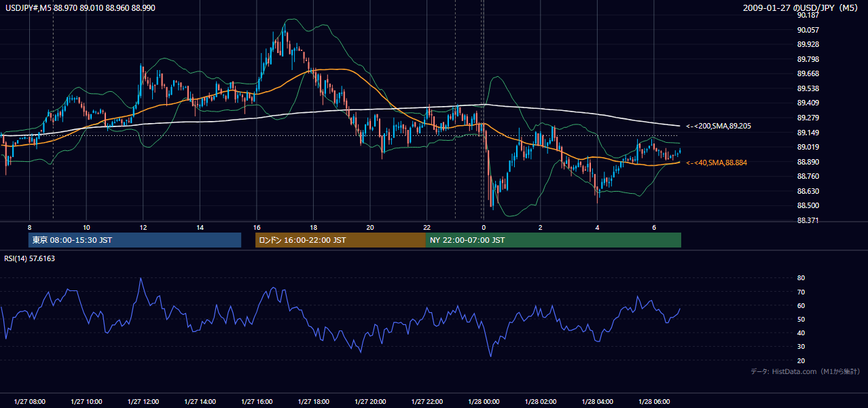Click the chart title 2009-01-27 のUSD/JPY (M5)
868x408 pixels.
[x=801, y=7]
